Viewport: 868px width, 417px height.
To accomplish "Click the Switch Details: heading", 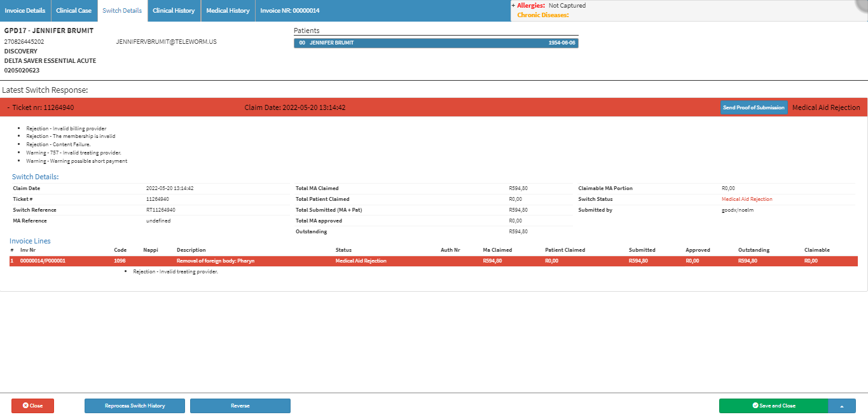I will pos(36,177).
